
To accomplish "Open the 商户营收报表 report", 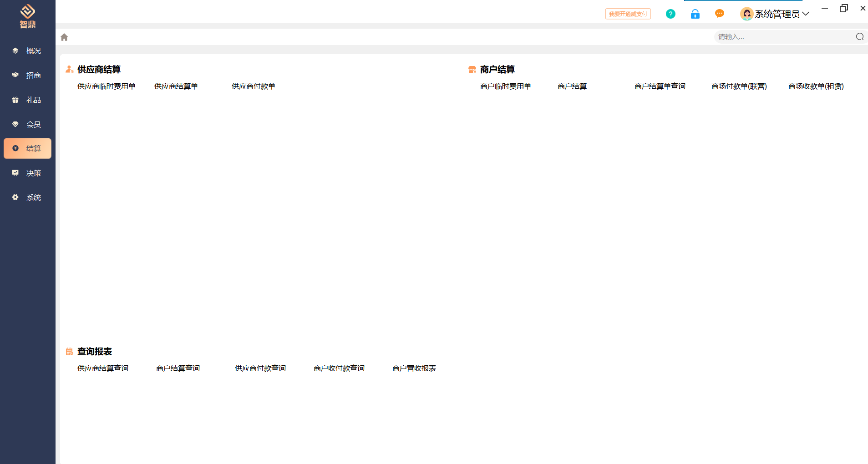I will click(x=414, y=368).
